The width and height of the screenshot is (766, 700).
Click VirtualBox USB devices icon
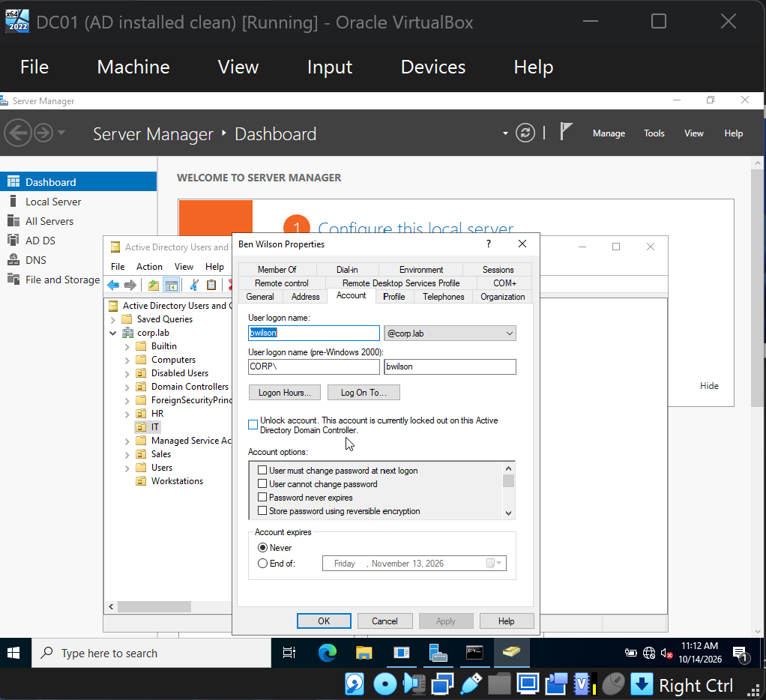point(471,684)
